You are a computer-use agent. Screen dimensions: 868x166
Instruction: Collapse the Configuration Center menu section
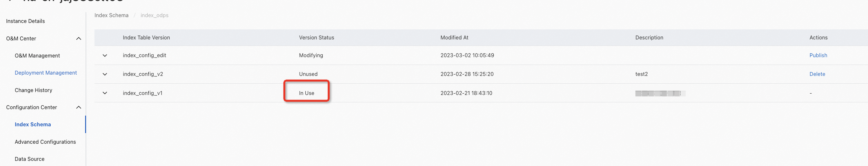(78, 107)
